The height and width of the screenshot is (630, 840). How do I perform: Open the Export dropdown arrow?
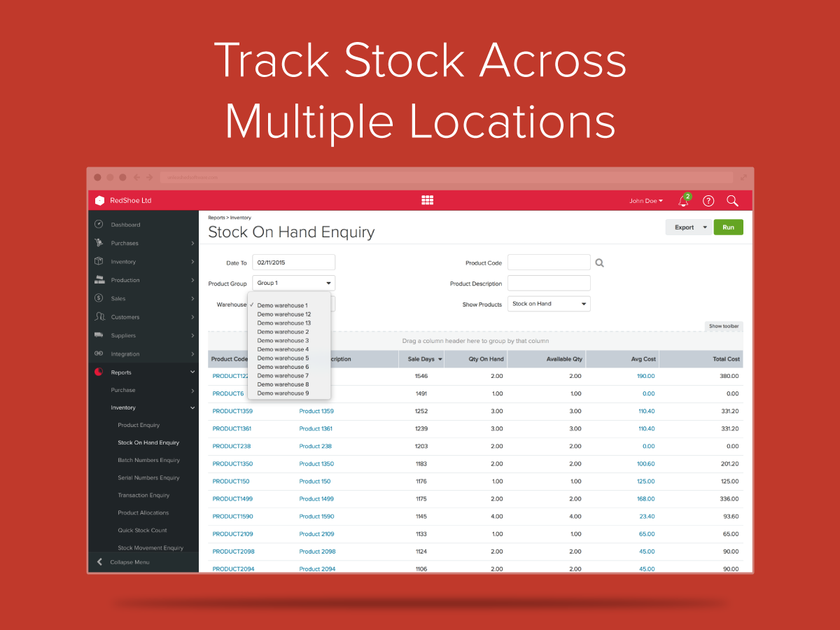(705, 227)
